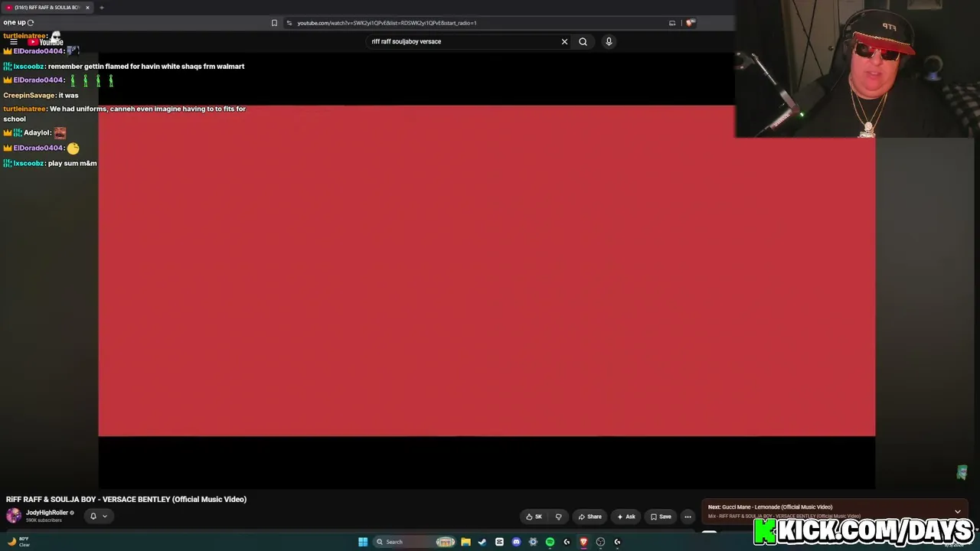The width and height of the screenshot is (980, 551).
Task: Go to the YouTube home logo
Action: point(46,42)
